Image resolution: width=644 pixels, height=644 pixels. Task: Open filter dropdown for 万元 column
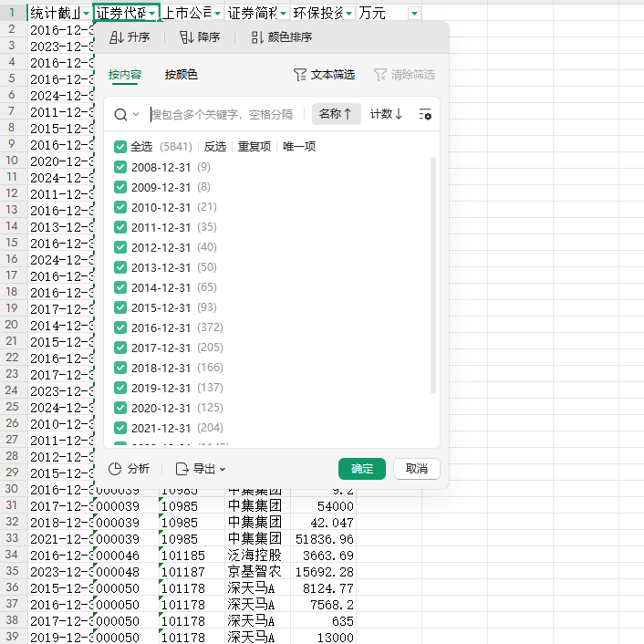pyautogui.click(x=415, y=14)
